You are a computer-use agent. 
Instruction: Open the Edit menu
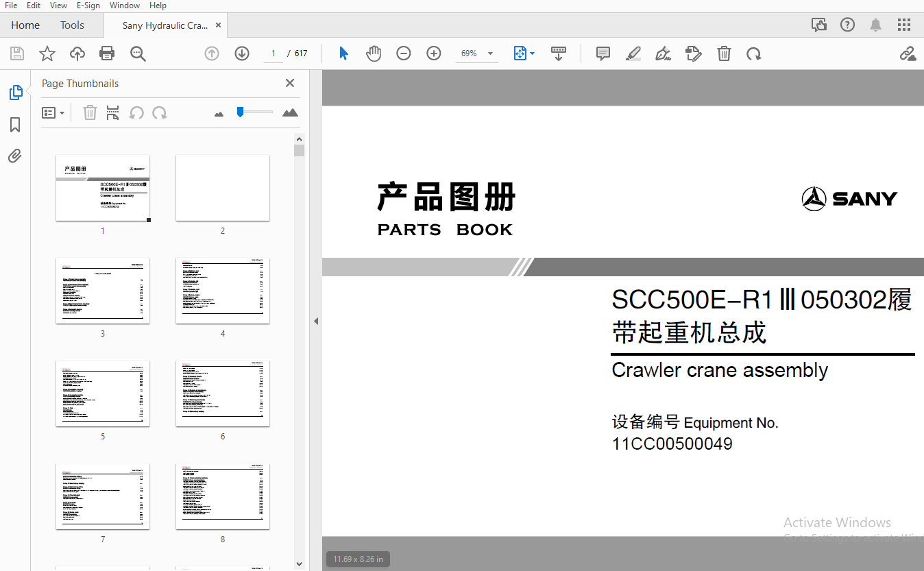tap(33, 5)
